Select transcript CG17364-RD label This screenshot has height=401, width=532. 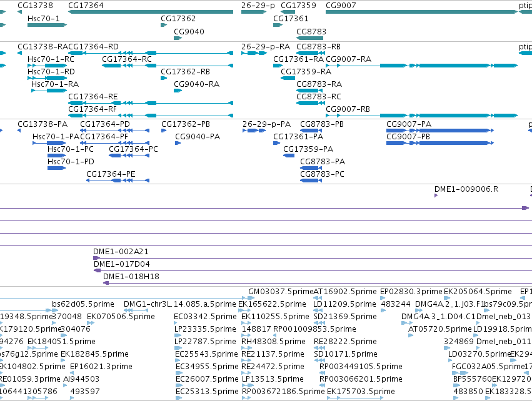click(93, 46)
